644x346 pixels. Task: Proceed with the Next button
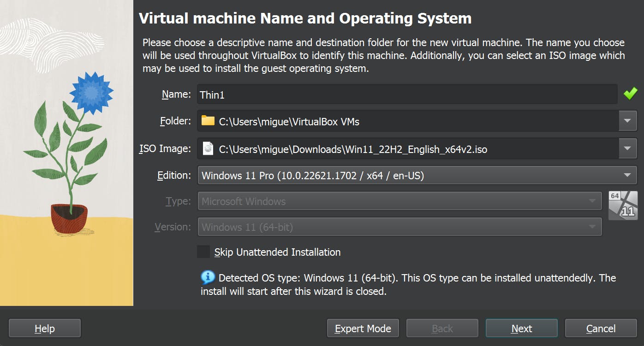522,328
